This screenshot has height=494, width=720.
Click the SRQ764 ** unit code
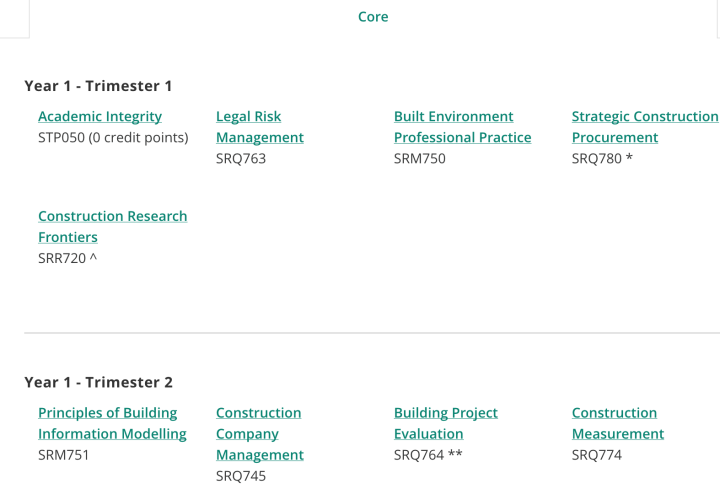tap(428, 455)
